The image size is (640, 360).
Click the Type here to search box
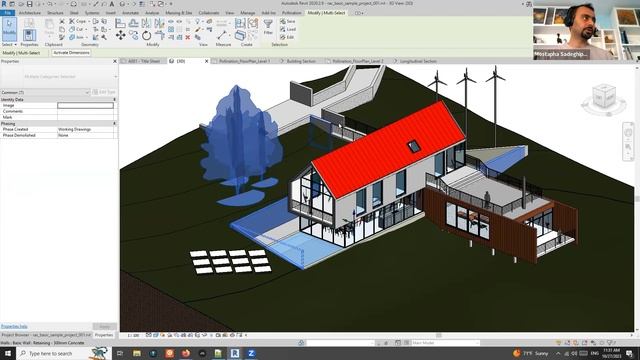63,353
